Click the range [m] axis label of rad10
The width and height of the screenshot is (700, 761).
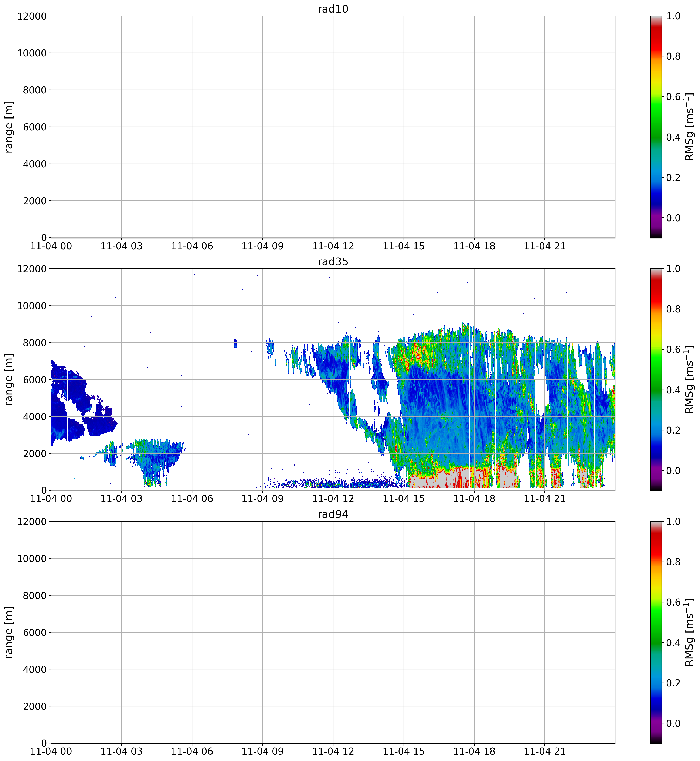(x=9, y=127)
